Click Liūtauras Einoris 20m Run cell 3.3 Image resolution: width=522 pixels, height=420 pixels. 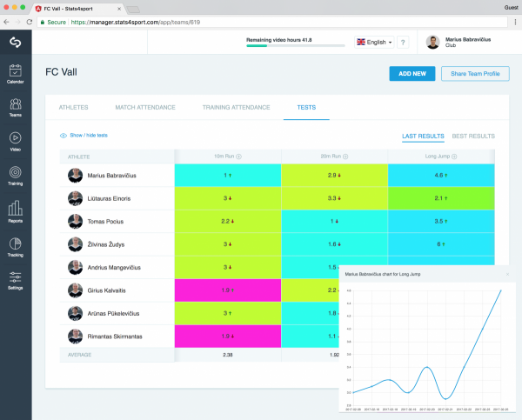335,198
